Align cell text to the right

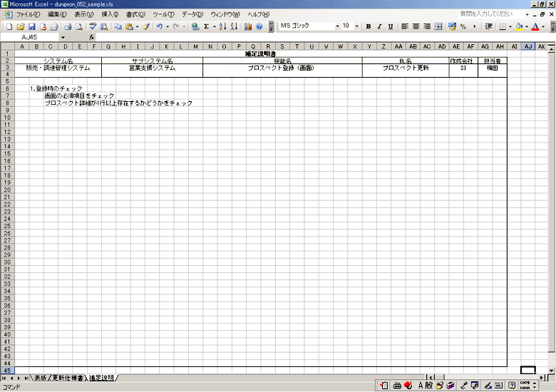click(427, 26)
